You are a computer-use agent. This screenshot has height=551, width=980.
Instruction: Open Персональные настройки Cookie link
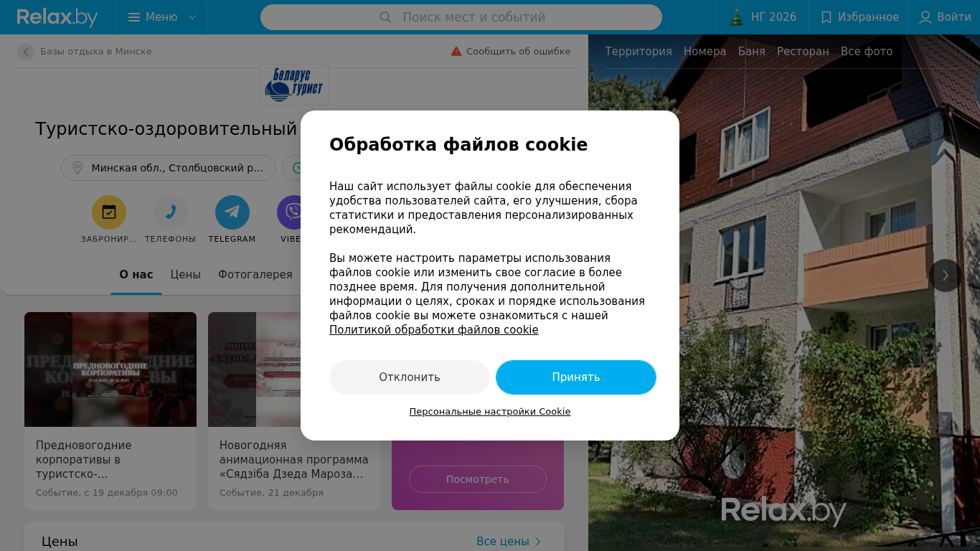tap(490, 412)
